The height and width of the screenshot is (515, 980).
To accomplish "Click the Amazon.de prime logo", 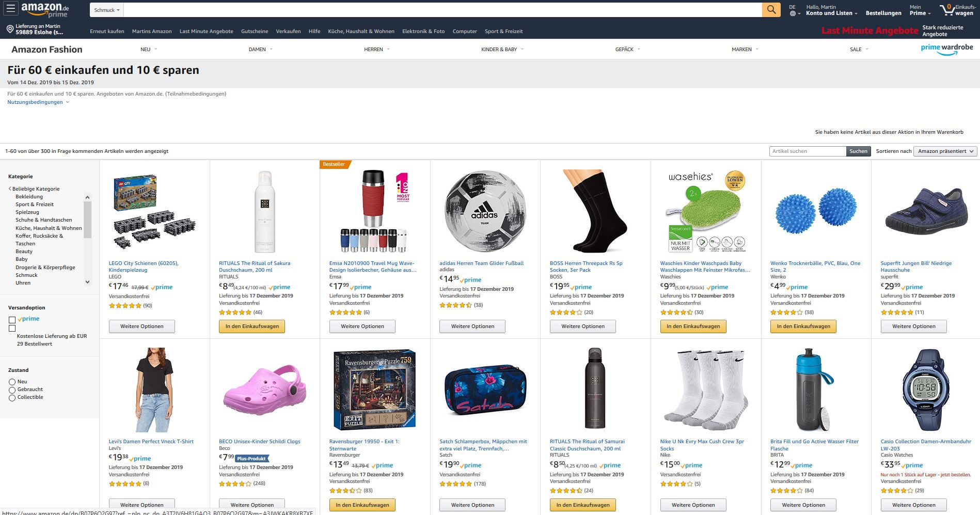I will pos(45,9).
